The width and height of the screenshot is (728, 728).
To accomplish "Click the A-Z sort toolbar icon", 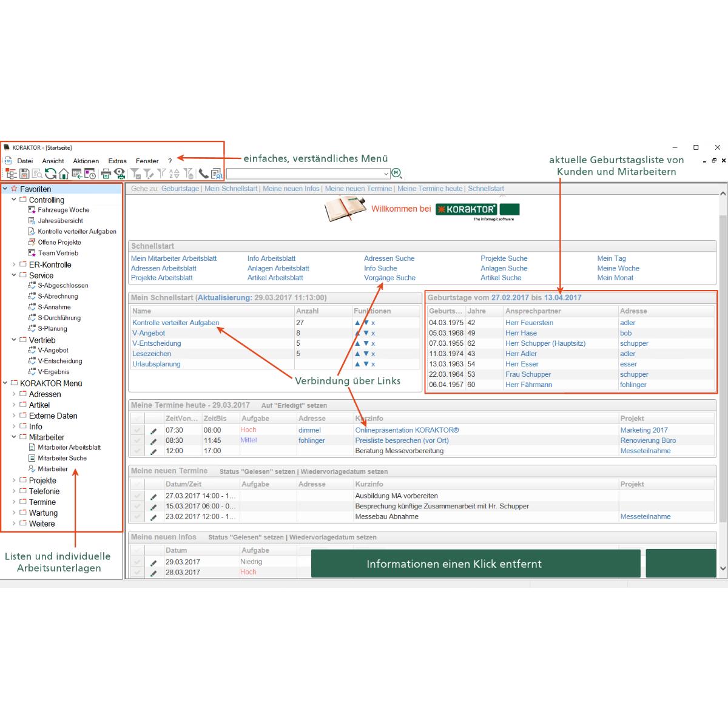I will pos(174,174).
